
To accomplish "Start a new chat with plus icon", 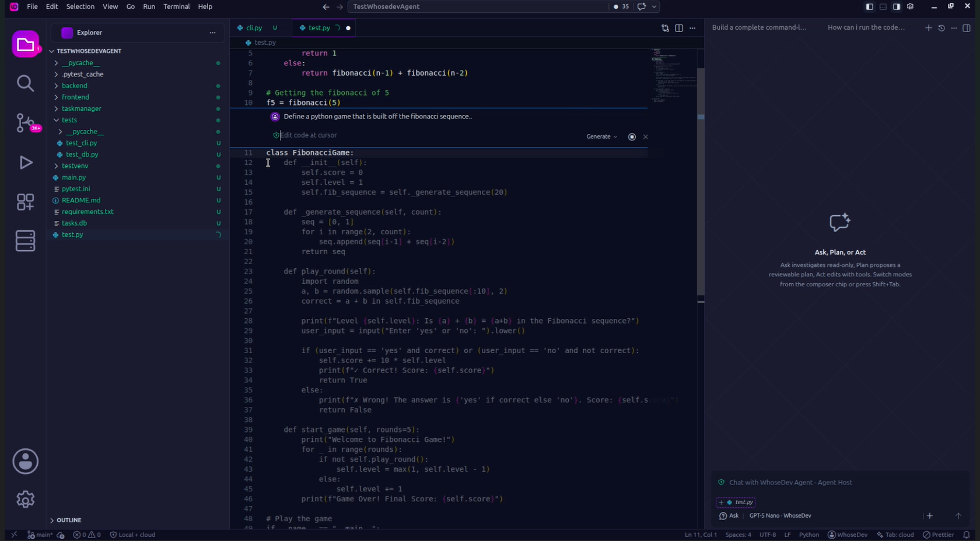I will 928,28.
